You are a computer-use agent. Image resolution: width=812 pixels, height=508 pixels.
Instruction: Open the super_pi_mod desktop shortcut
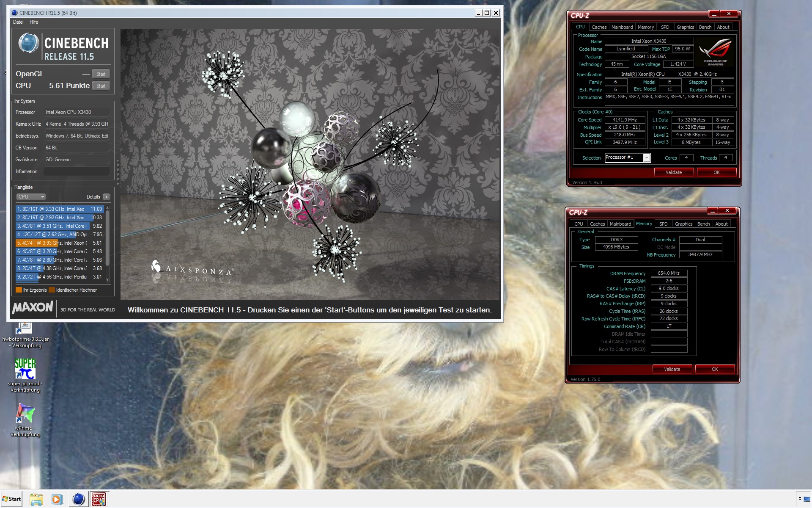pyautogui.click(x=25, y=375)
